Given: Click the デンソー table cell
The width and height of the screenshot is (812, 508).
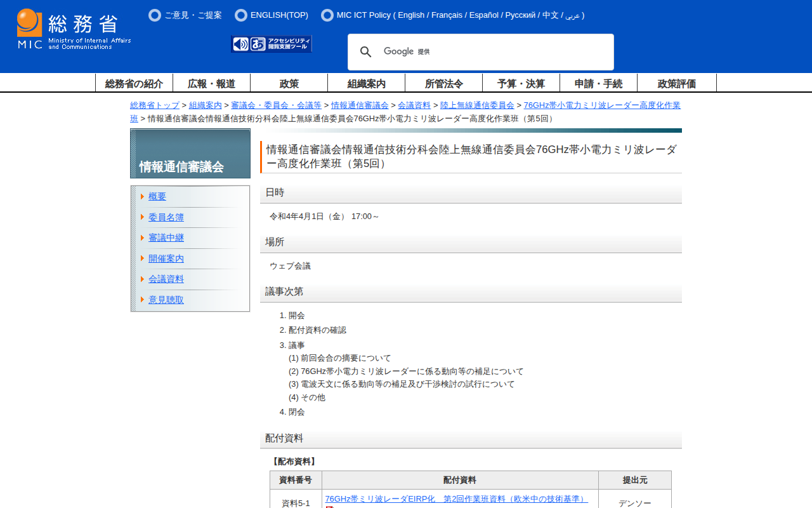Looking at the screenshot, I should (635, 499).
